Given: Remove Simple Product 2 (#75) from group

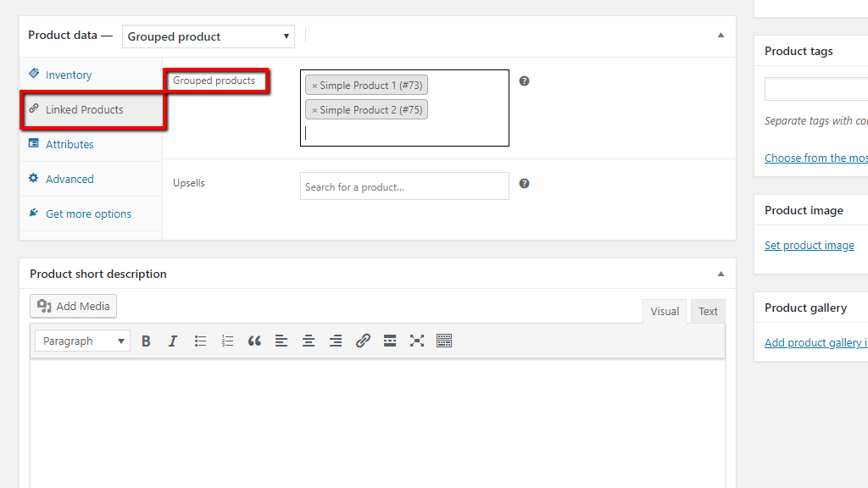Looking at the screenshot, I should 314,110.
